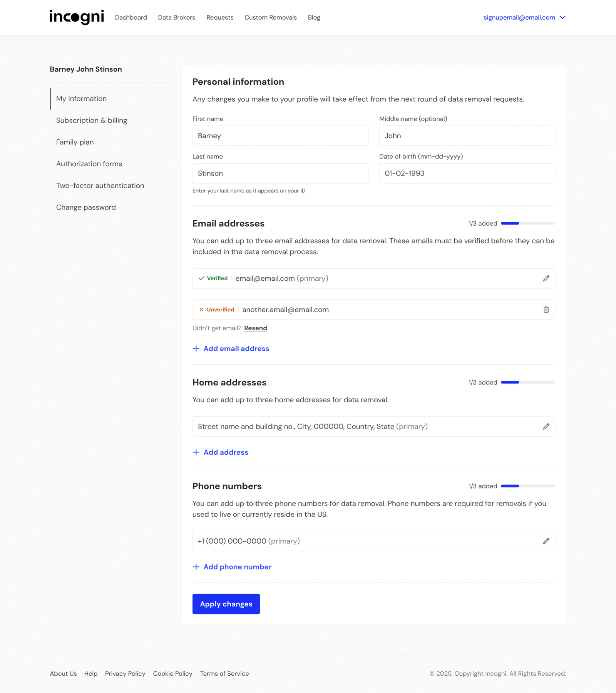Open the Data Brokers nav item
Image resolution: width=616 pixels, height=693 pixels.
click(176, 17)
